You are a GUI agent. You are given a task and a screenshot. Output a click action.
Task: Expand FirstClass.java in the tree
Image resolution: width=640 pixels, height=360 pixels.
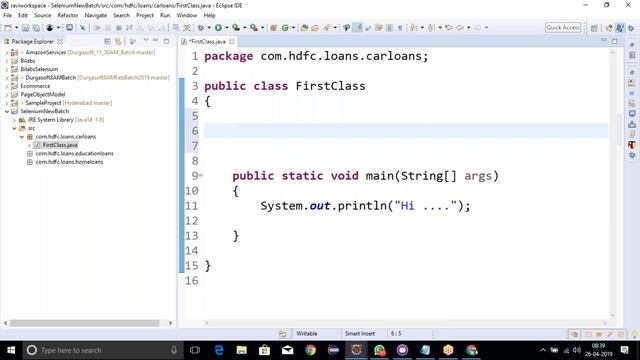29,145
